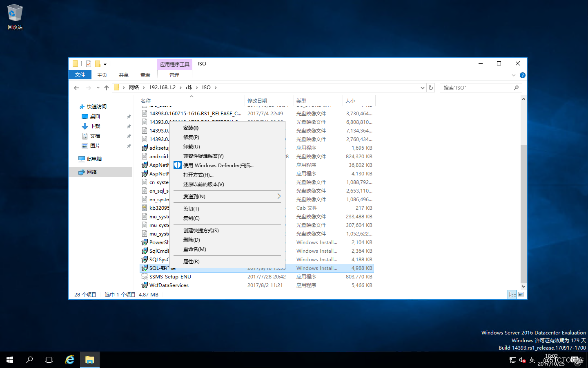
Task: Click the search magnifier icon in the search box
Action: point(516,88)
